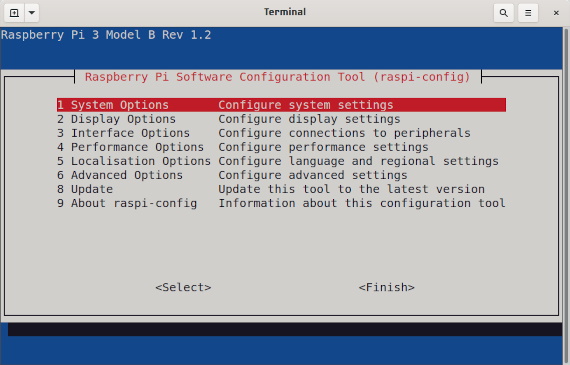Click the terminal search icon

coord(503,13)
